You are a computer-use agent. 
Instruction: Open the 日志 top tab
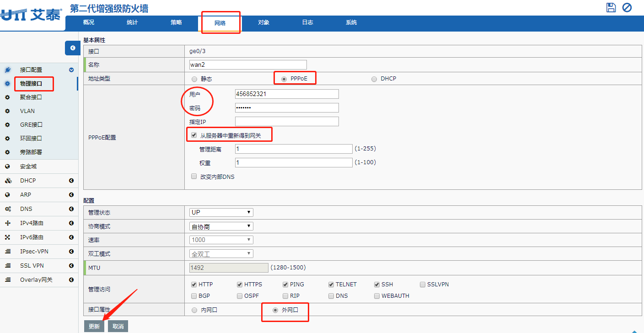point(307,22)
